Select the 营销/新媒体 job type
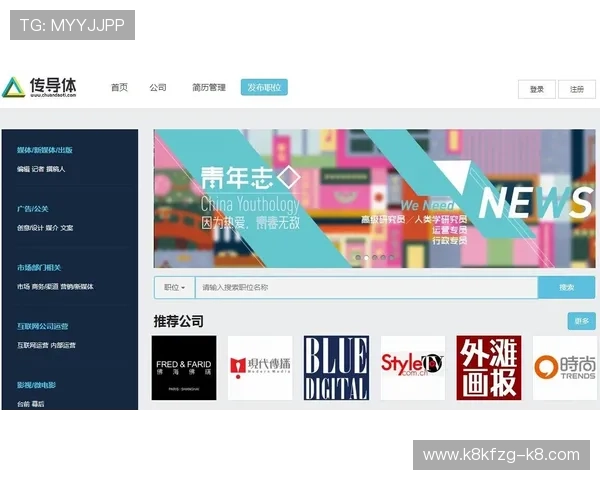The image size is (600, 480). click(x=77, y=287)
